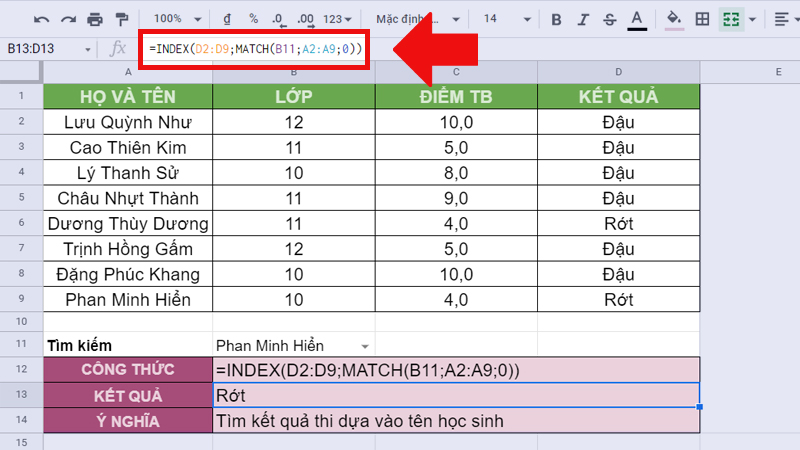Click the INDEX formula text in row 12
The image size is (800, 450).
tap(368, 370)
